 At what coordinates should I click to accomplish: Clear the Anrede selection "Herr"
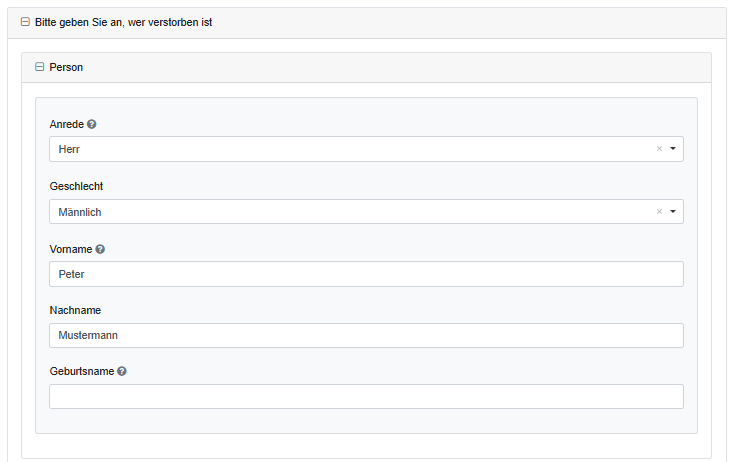tap(659, 149)
